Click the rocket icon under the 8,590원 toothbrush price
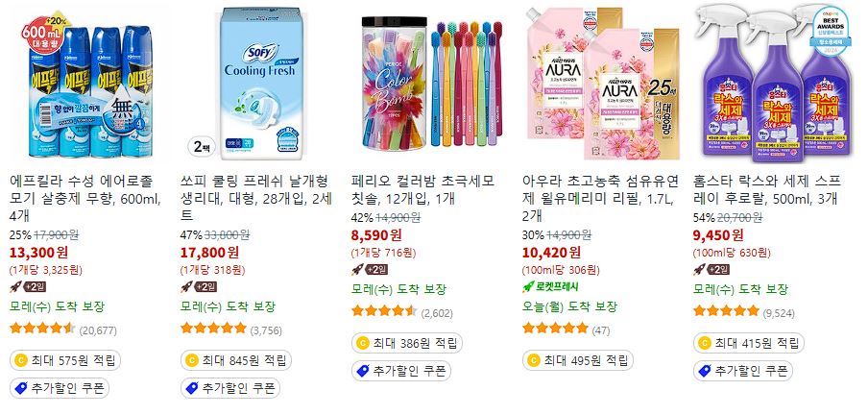Viewport: 868px width, 415px height. point(357,269)
